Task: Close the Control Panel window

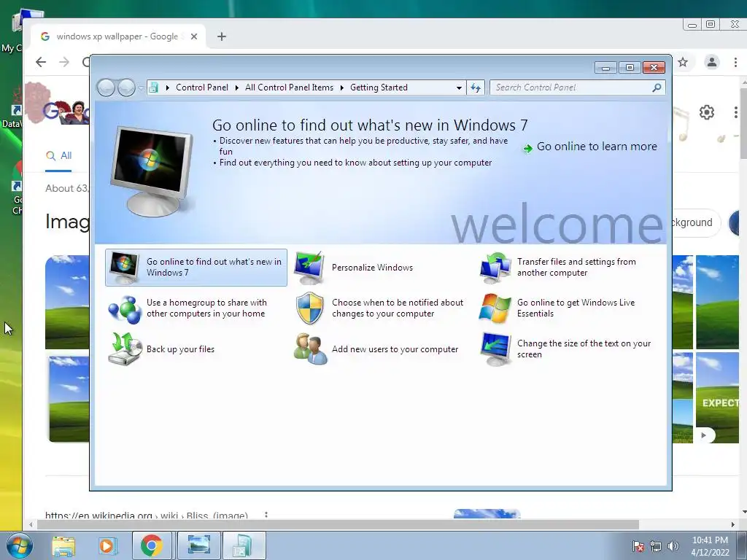Action: click(x=654, y=68)
